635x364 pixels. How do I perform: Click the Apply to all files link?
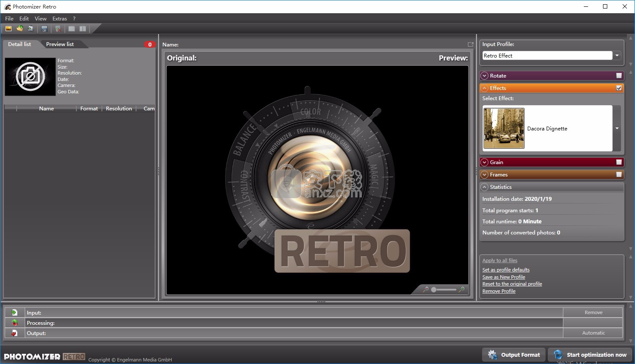point(500,260)
